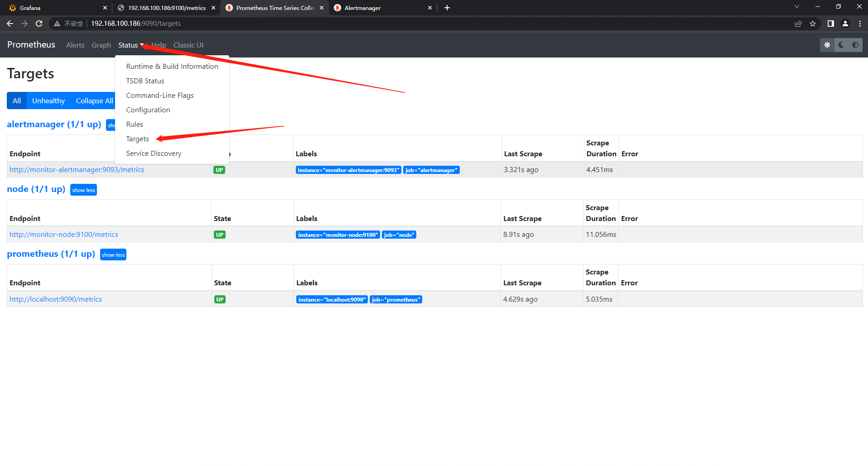Choose TSDB Status from menu
The height and width of the screenshot is (466, 868).
(x=172, y=81)
